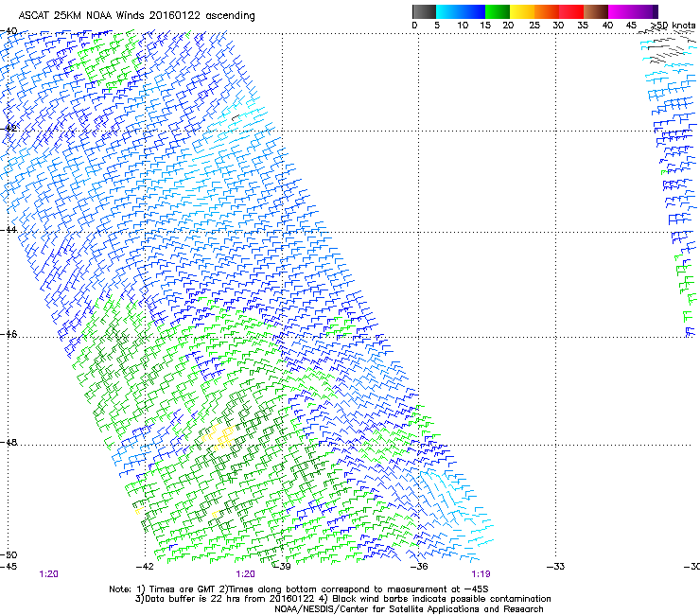Click the -42 latitude axis label

tap(9, 128)
